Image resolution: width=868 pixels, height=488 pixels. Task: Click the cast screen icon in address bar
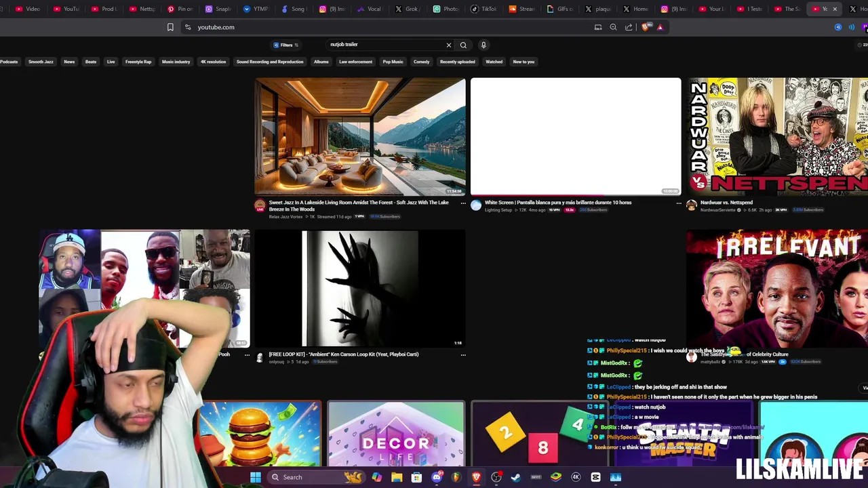598,27
